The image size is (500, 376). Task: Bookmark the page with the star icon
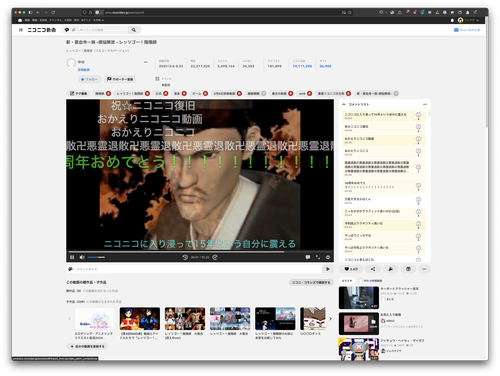[x=350, y=12]
